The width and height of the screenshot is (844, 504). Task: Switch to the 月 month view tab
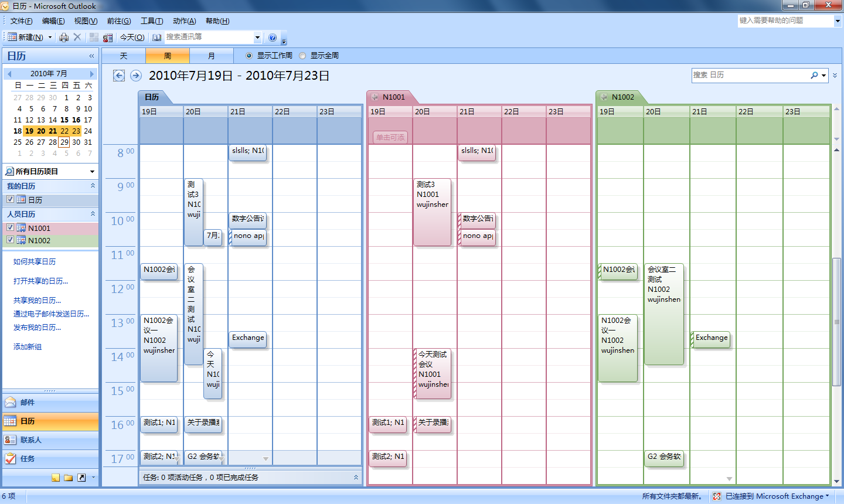(x=212, y=56)
